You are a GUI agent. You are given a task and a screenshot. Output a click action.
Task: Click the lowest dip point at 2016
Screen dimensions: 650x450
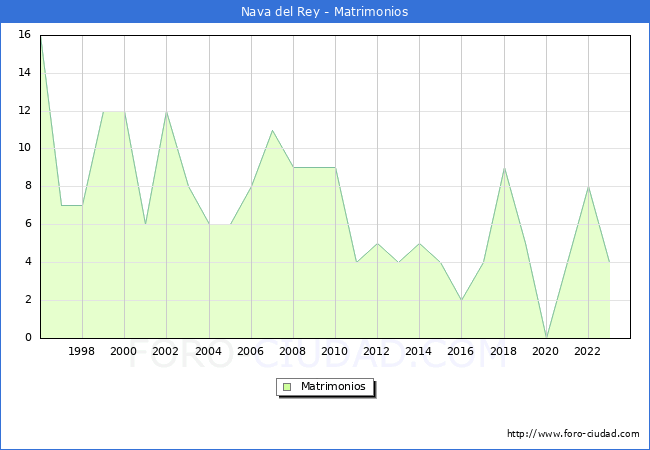tap(461, 300)
